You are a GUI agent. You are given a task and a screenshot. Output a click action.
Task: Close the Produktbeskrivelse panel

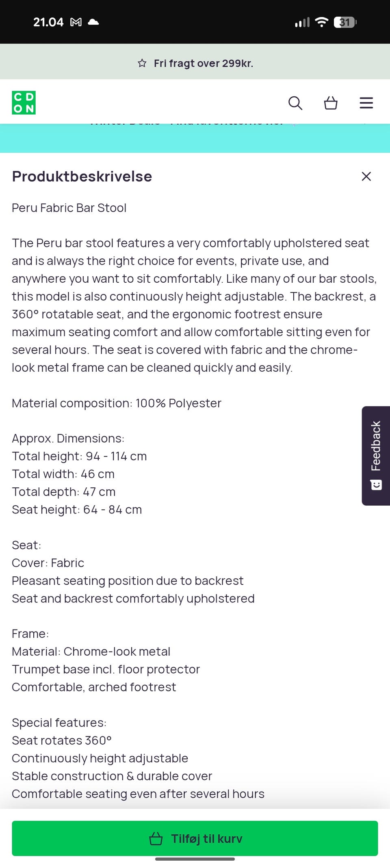[x=366, y=176]
